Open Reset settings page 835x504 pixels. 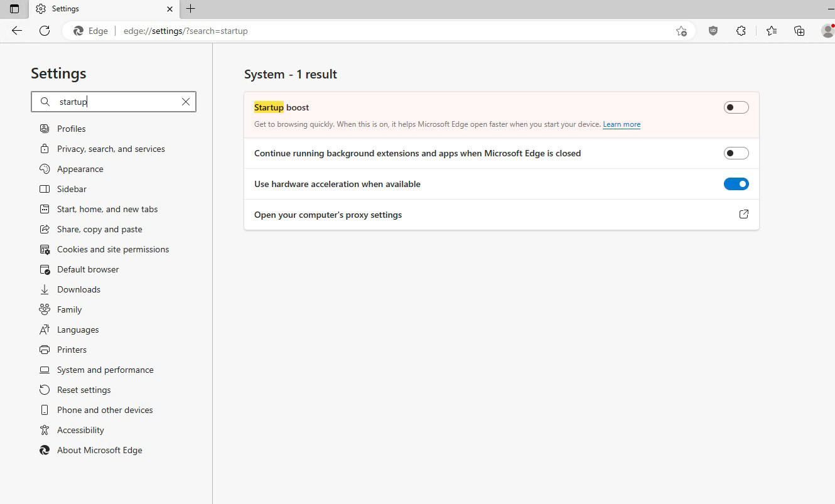[x=84, y=390]
